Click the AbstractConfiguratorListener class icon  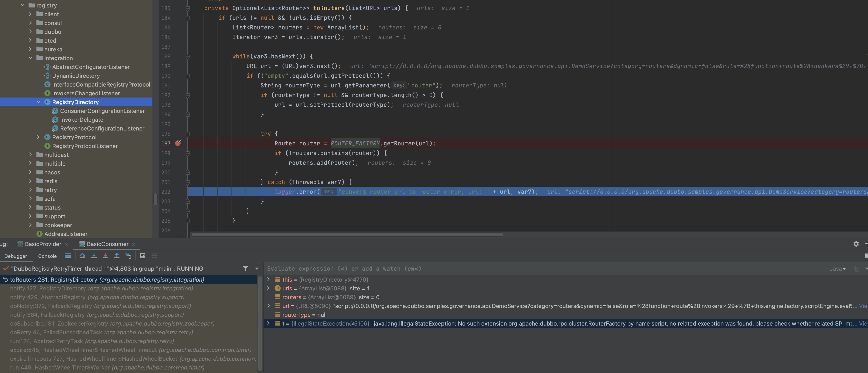click(47, 67)
